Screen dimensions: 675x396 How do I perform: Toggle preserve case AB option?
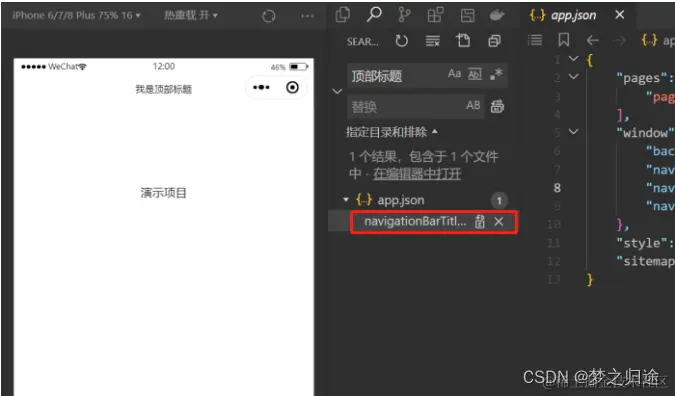473,105
